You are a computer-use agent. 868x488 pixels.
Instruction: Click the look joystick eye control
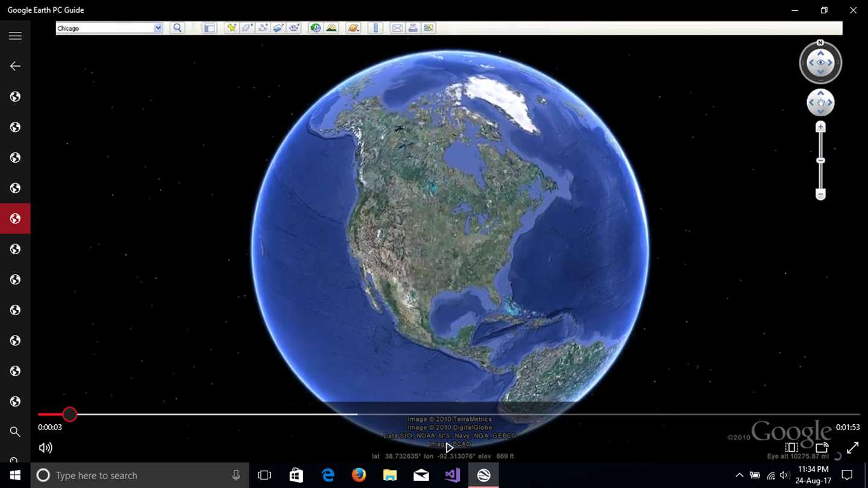[x=820, y=63]
